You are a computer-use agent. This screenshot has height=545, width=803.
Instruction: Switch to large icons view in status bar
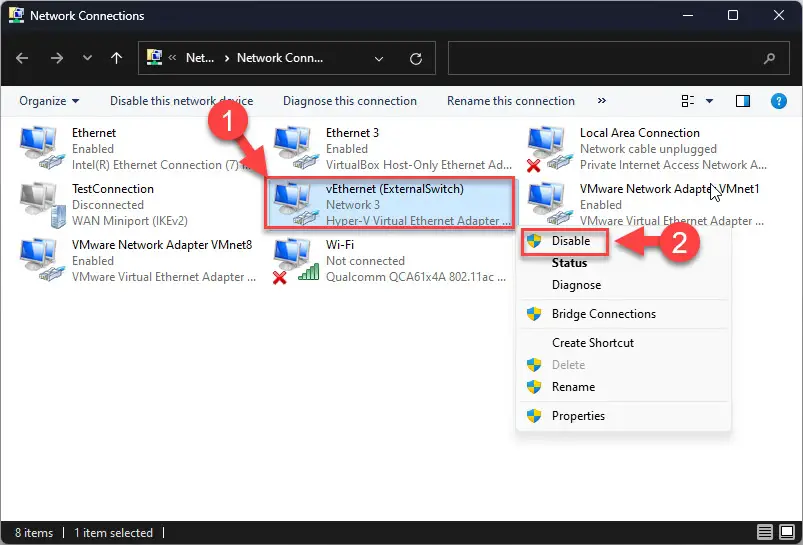[787, 532]
